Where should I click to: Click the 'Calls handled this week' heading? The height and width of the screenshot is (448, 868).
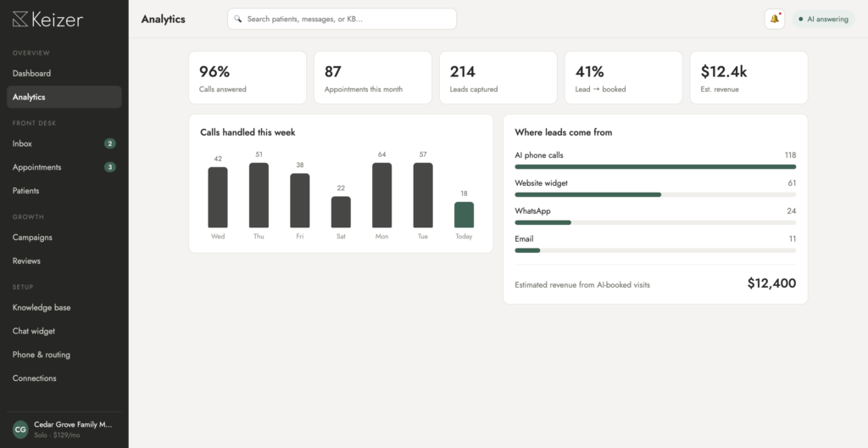coord(248,132)
